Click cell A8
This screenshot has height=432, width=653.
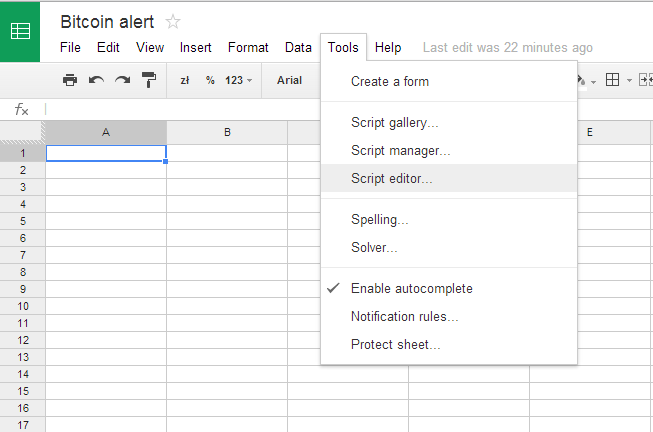click(x=106, y=272)
